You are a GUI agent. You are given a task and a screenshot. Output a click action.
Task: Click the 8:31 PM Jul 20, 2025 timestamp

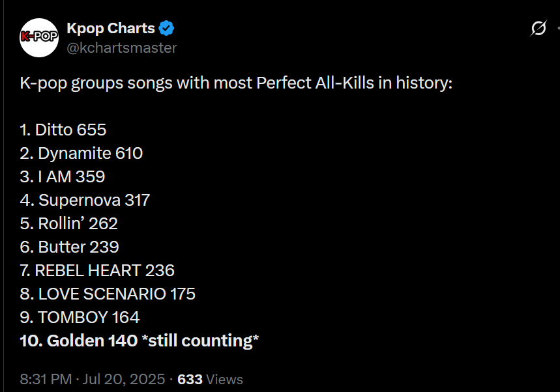(x=93, y=379)
